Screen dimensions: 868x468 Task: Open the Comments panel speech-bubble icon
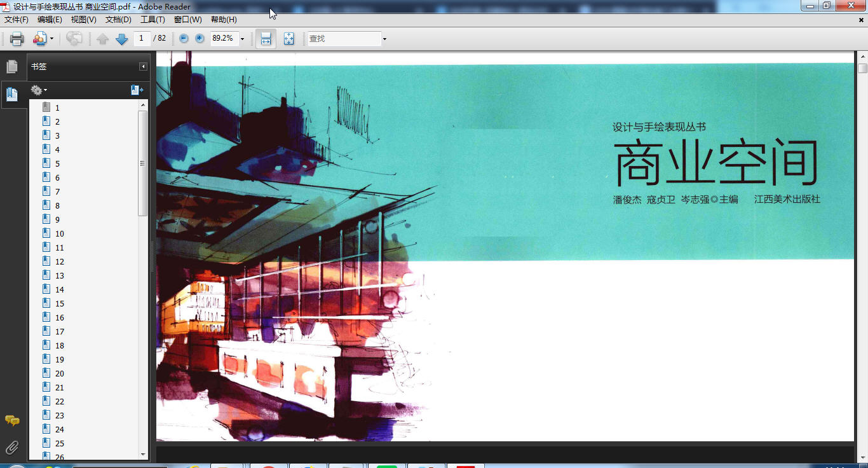12,420
